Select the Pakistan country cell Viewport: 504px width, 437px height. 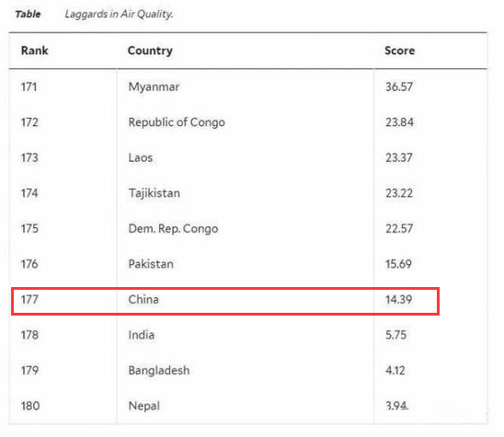click(x=151, y=264)
